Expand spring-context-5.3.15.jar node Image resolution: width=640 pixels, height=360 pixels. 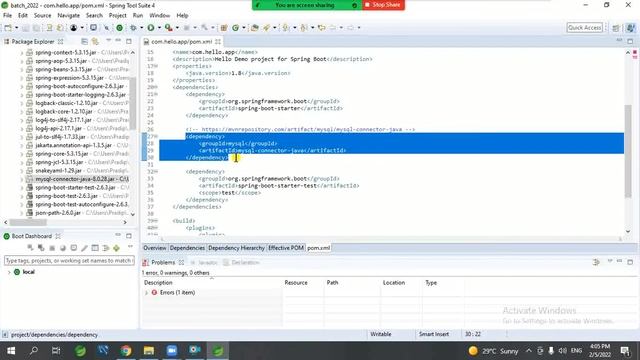(22, 53)
